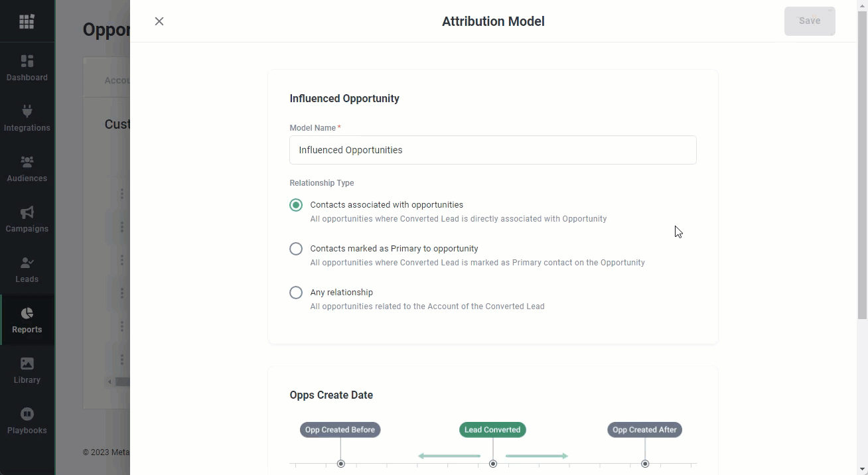The width and height of the screenshot is (868, 475).
Task: Click the 2023 Meta copyright link
Action: point(106,452)
